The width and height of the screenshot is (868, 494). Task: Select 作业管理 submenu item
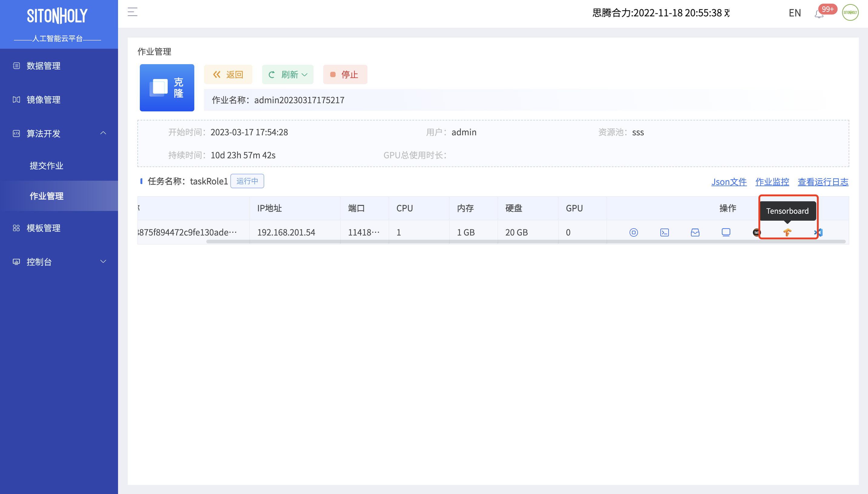tap(59, 196)
